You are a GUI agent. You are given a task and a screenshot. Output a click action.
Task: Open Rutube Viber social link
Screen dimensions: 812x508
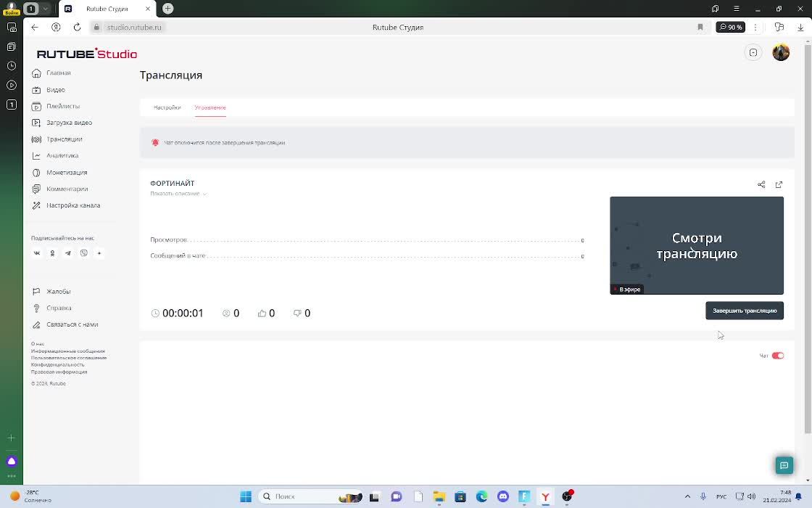click(84, 253)
